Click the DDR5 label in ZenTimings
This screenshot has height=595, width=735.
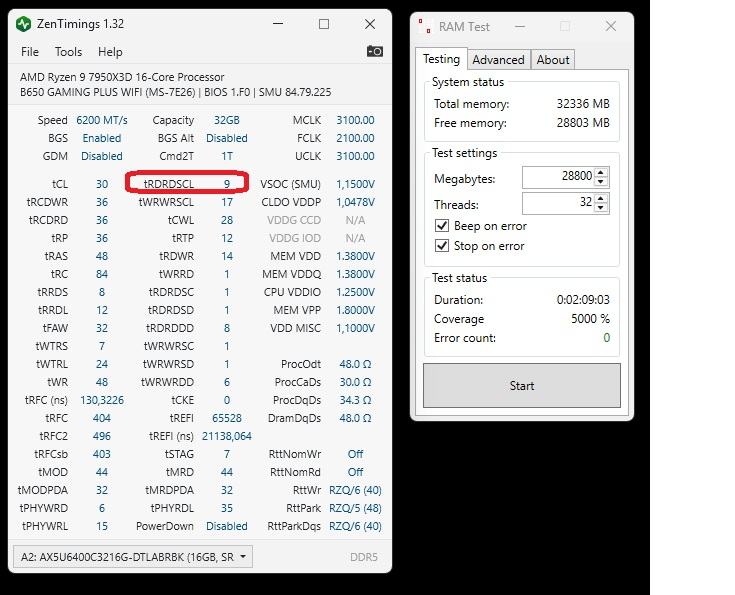(x=364, y=557)
